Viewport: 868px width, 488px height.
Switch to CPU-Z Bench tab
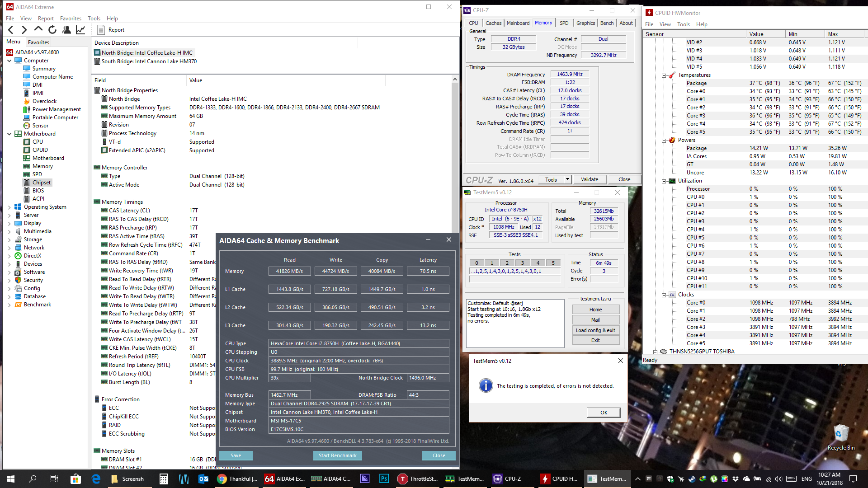(x=607, y=23)
